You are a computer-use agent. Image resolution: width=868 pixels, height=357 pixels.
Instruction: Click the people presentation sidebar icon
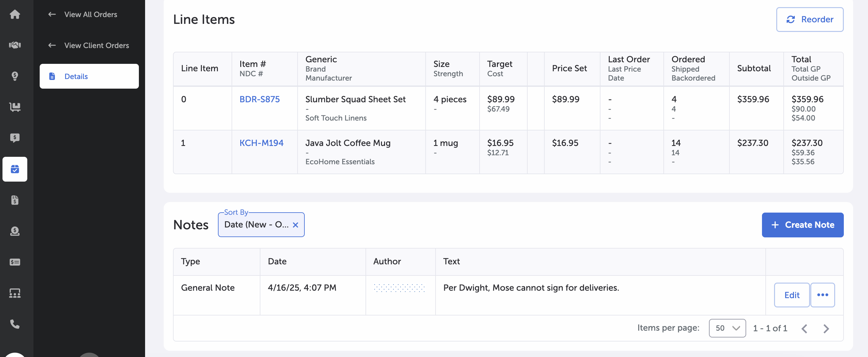(x=15, y=293)
